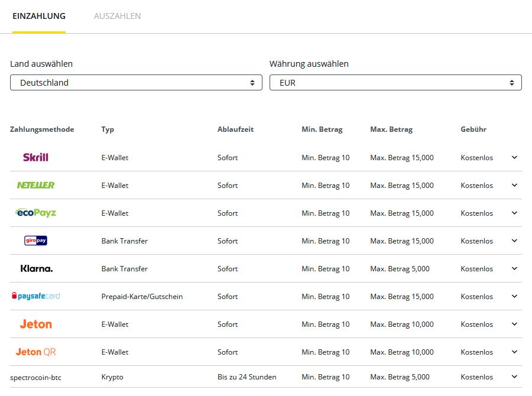Viewport: 532px width, 396px height.
Task: Click the Max. Betrag column header
Action: [x=391, y=129]
